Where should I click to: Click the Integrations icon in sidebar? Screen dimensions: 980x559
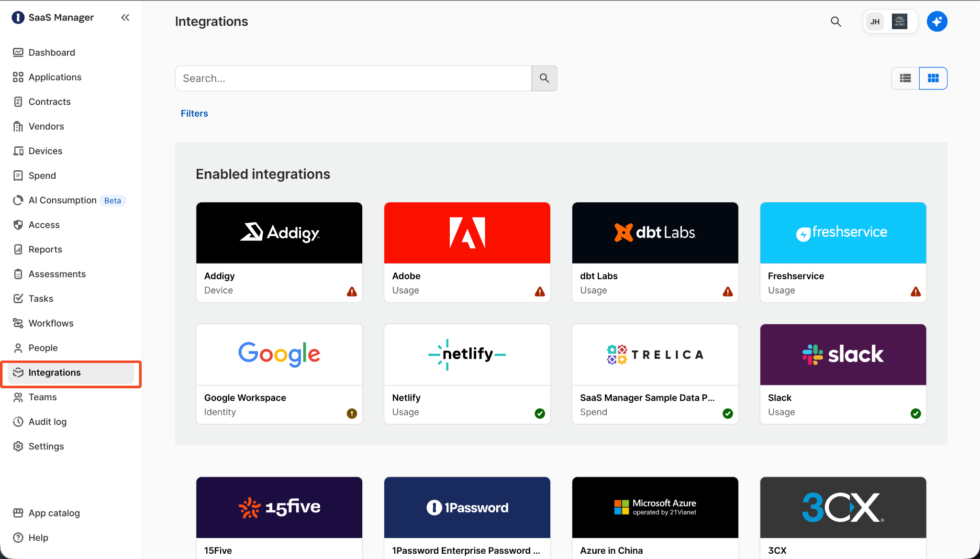[18, 373]
